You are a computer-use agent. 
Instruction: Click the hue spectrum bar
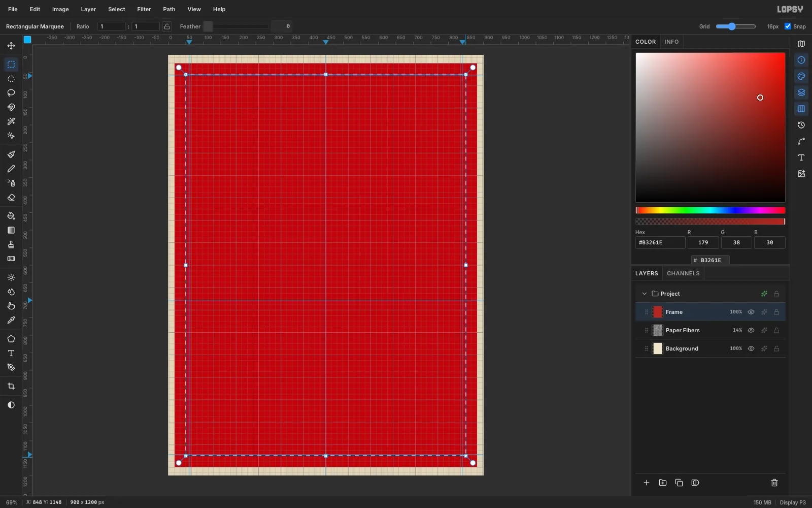click(x=710, y=210)
